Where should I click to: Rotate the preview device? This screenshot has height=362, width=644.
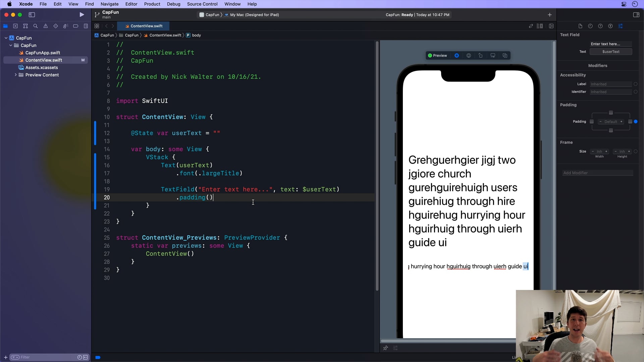pos(481,56)
